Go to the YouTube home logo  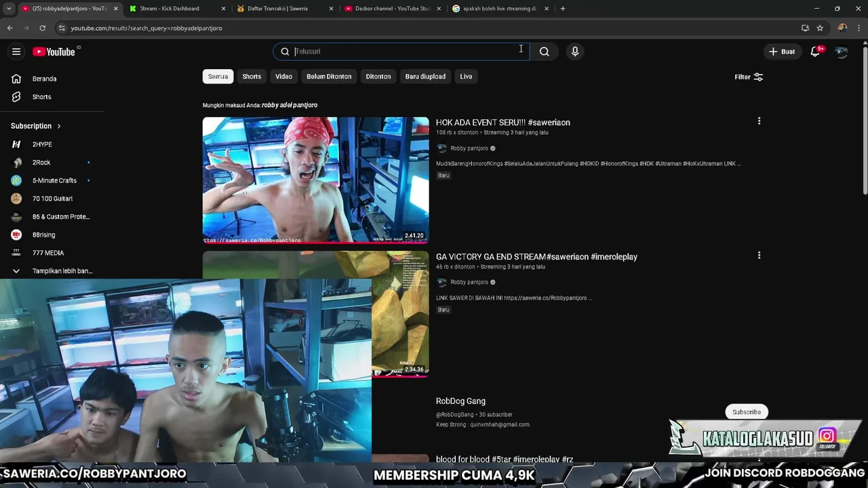click(54, 52)
